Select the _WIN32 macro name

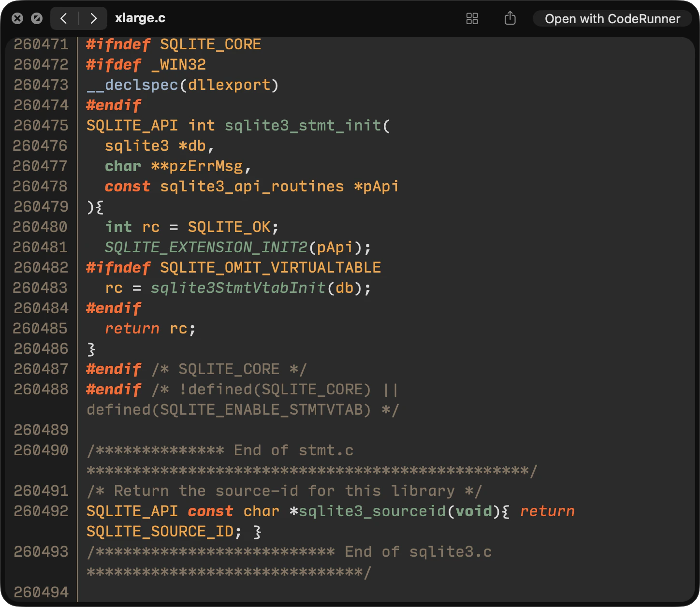178,65
